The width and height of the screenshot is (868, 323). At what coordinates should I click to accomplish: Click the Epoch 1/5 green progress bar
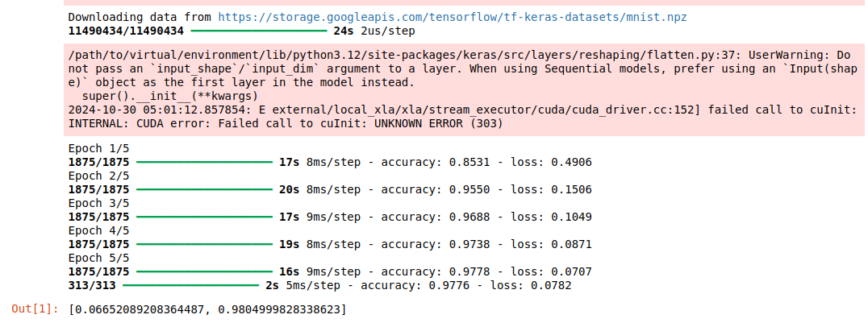(204, 163)
